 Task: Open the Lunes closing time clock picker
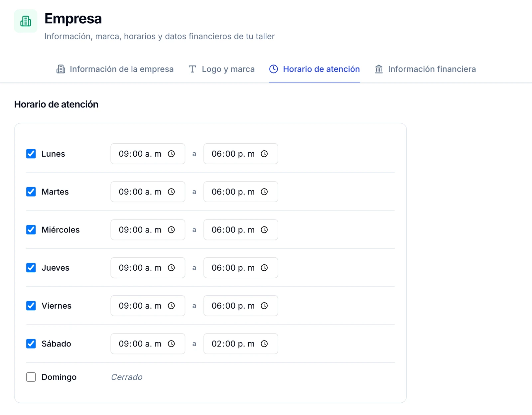coord(264,154)
